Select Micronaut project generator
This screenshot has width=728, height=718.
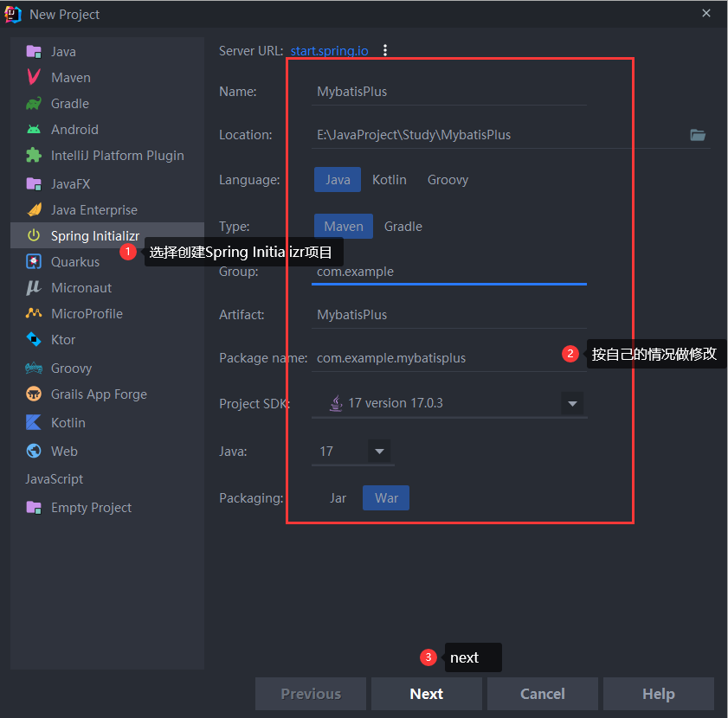point(107,287)
